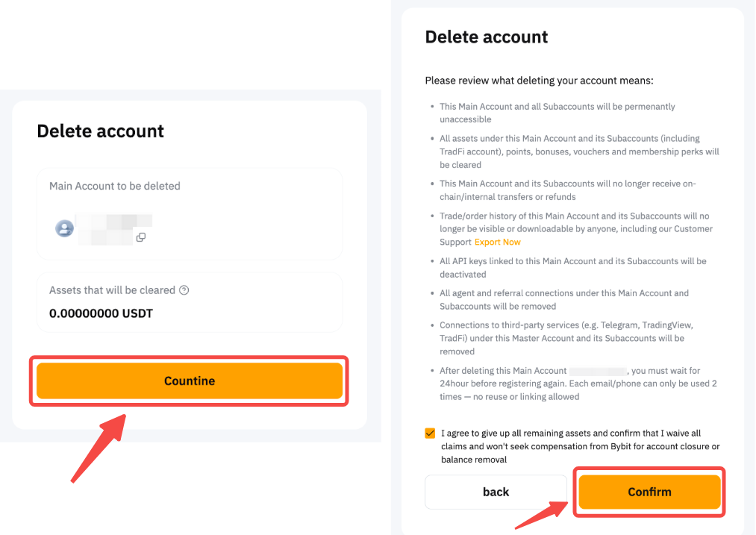756x535 pixels.
Task: Click the red arrow pointing at Countine
Action: pos(98,446)
